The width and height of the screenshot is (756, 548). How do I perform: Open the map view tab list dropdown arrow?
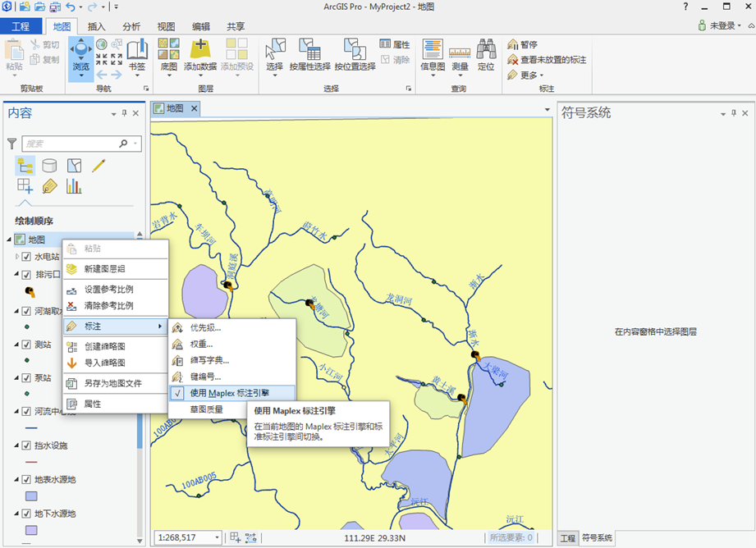(548, 109)
